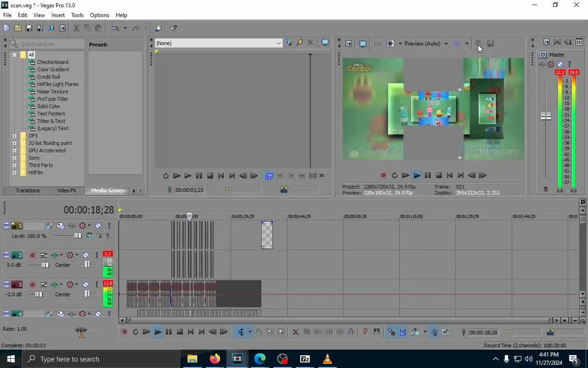Viewport: 588px width, 368px height.
Task: Open the Edit menu
Action: 23,15
